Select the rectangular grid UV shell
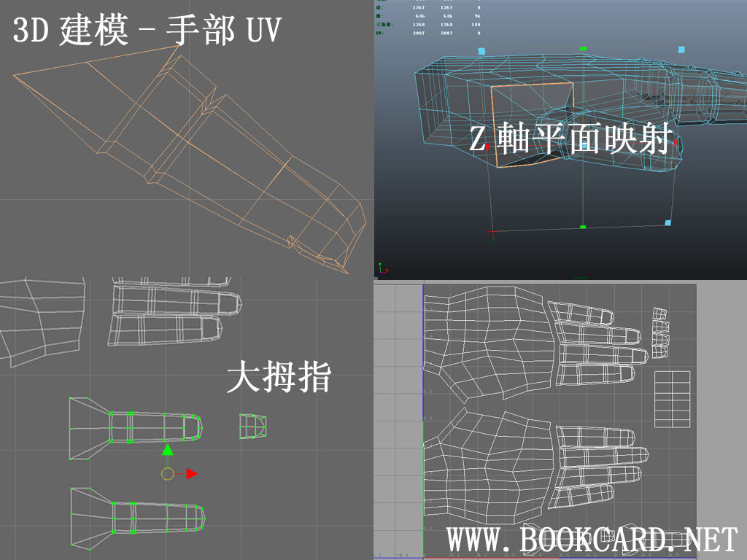Screen dimensions: 747x560 click(x=672, y=399)
